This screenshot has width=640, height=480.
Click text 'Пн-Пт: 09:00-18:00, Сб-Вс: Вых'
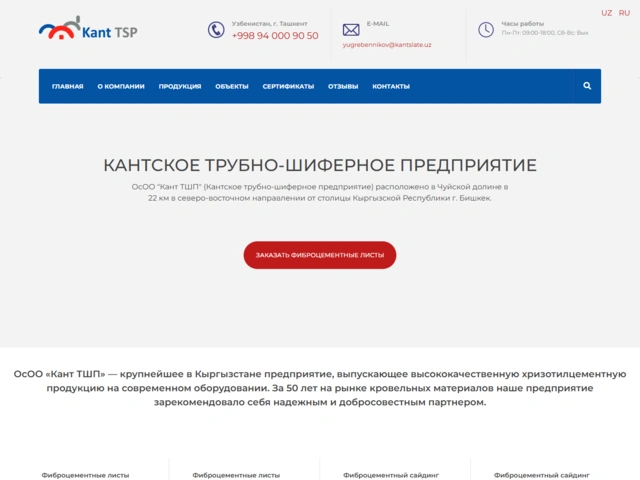point(545,33)
